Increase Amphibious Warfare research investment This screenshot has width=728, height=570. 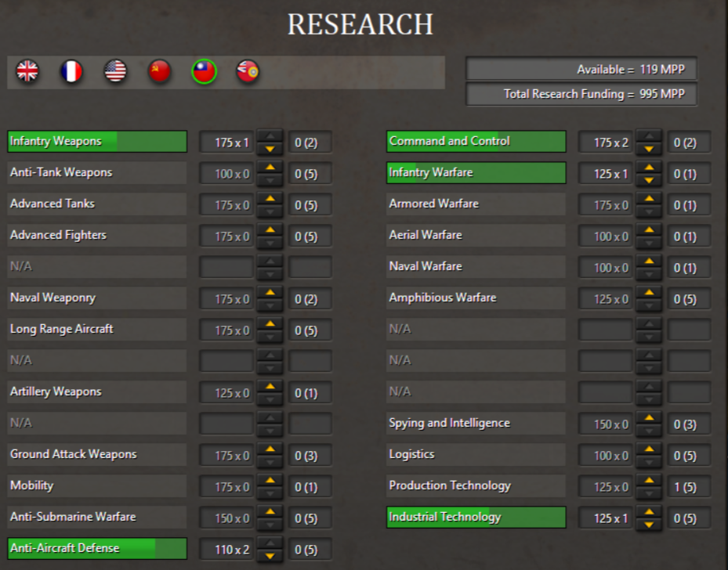click(x=649, y=293)
